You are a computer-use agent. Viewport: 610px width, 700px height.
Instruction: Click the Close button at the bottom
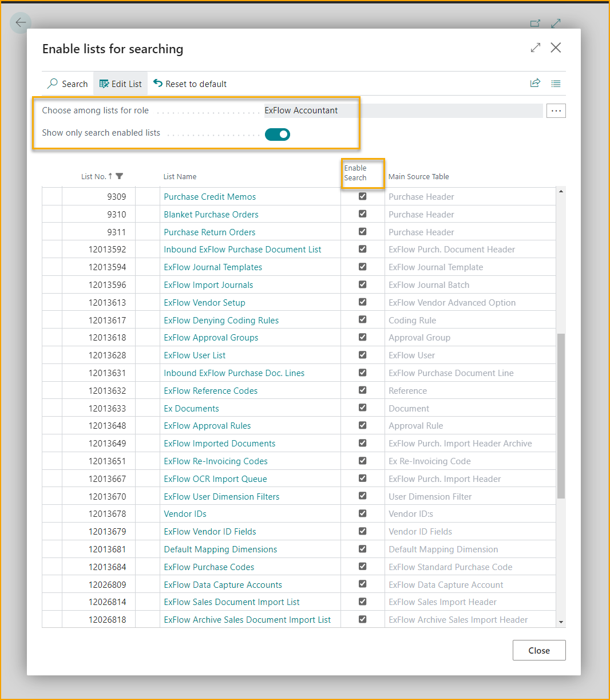point(539,650)
